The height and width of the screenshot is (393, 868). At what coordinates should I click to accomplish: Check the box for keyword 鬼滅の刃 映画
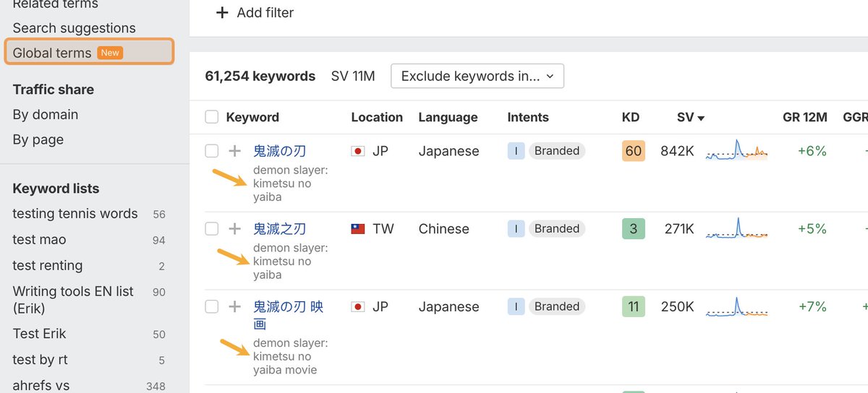[211, 307]
